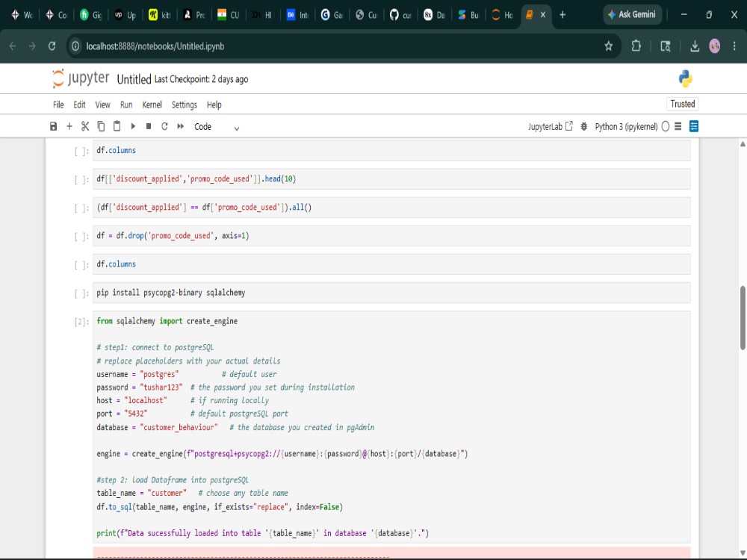The width and height of the screenshot is (747, 560).
Task: Bookmark this page with the star
Action: [608, 46]
